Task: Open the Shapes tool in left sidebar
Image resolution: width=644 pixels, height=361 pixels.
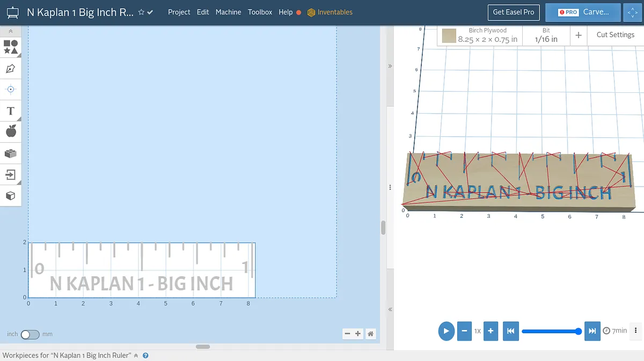Action: (11, 47)
